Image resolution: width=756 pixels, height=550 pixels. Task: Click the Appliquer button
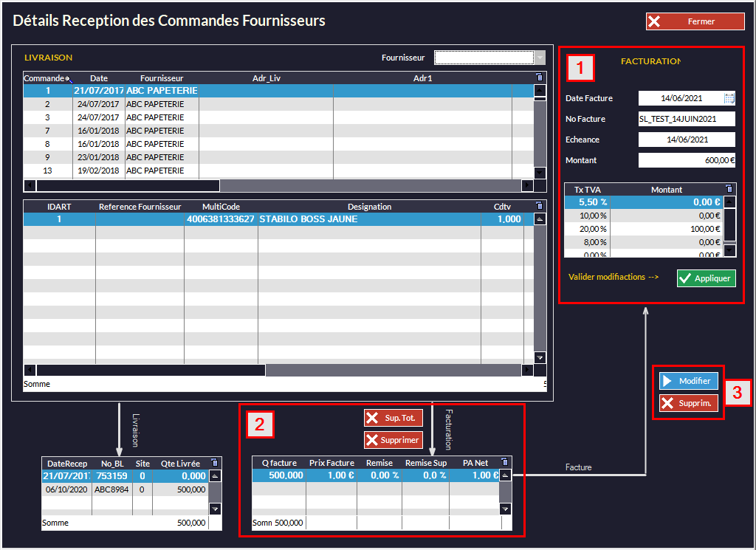coord(706,278)
